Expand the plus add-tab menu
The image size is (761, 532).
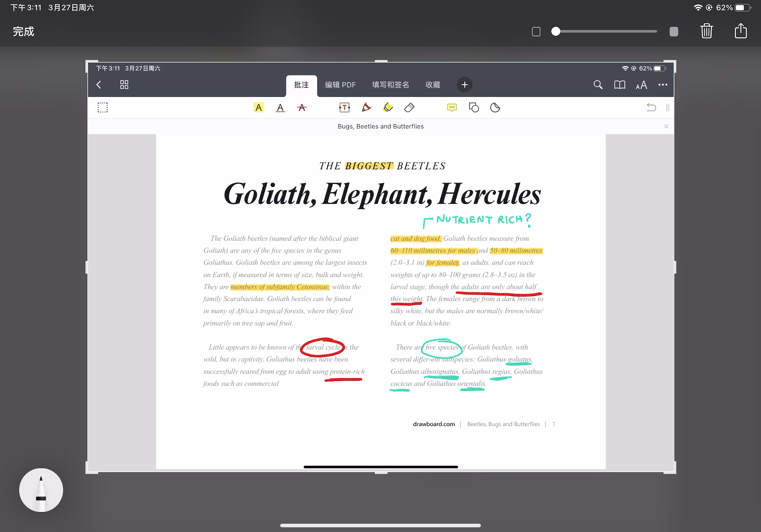pyautogui.click(x=465, y=84)
